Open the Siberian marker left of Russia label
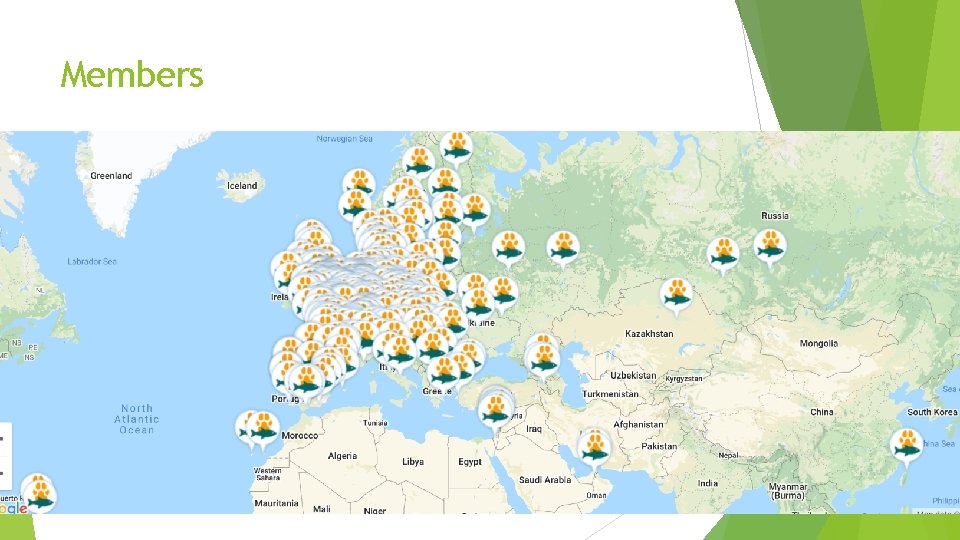Viewport: 960px width, 540px height. click(723, 255)
